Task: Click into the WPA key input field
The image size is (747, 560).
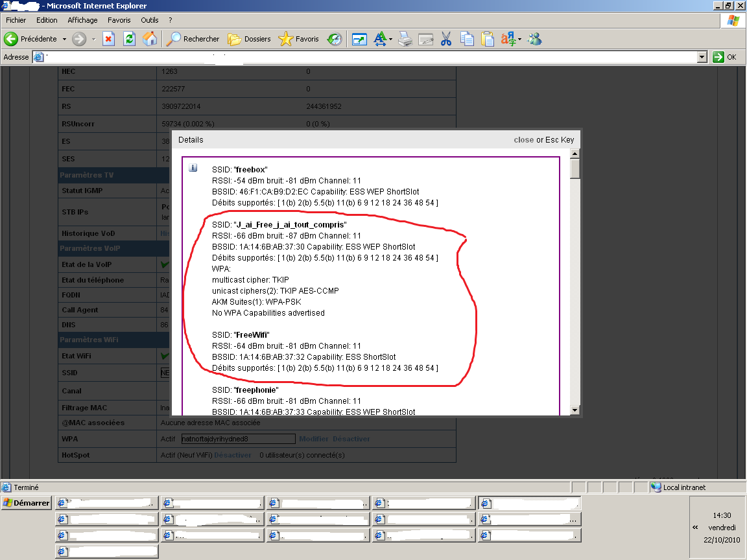Action: (x=238, y=439)
